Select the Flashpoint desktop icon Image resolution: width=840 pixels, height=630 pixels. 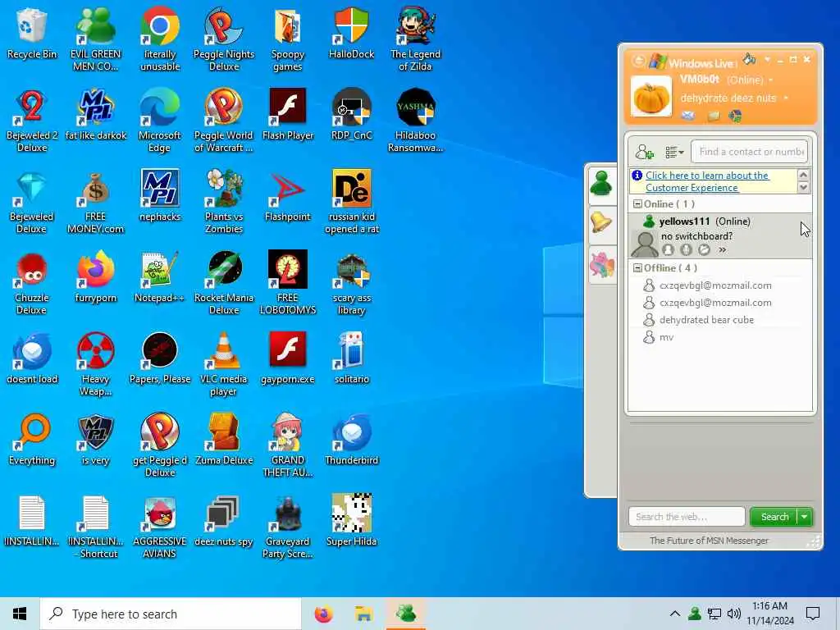288,196
